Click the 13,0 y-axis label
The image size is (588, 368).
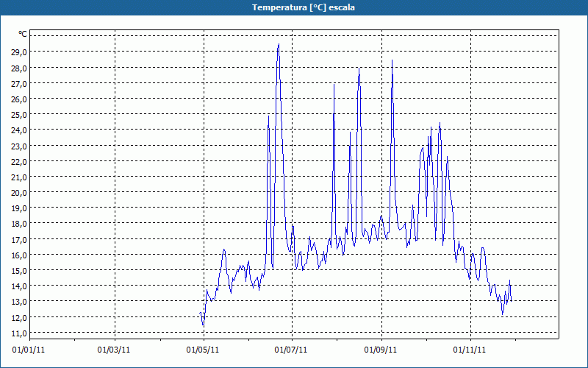pyautogui.click(x=19, y=302)
